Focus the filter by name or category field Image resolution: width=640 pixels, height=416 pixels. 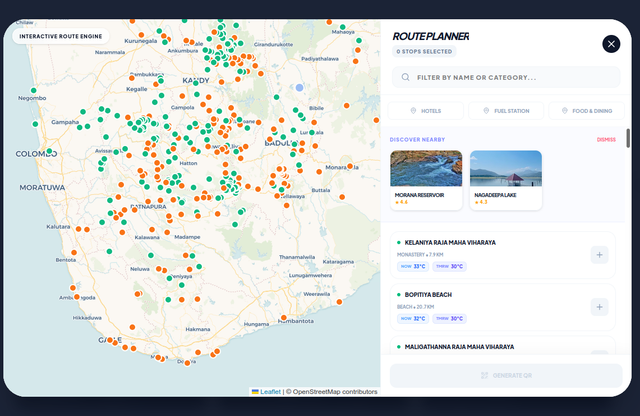click(506, 77)
